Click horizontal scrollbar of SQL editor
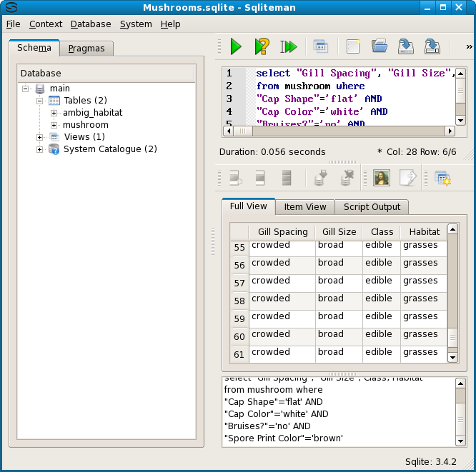476x472 pixels. pos(338,131)
